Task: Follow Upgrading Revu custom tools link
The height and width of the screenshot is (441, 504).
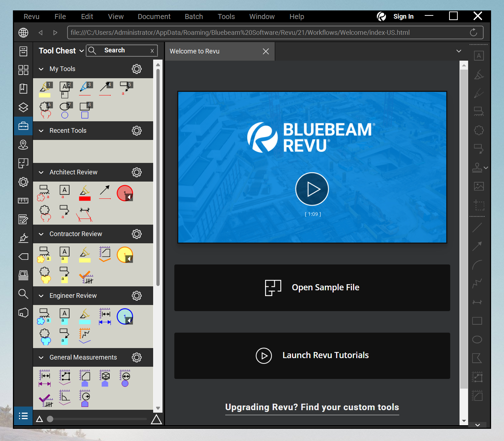Action: [x=312, y=407]
